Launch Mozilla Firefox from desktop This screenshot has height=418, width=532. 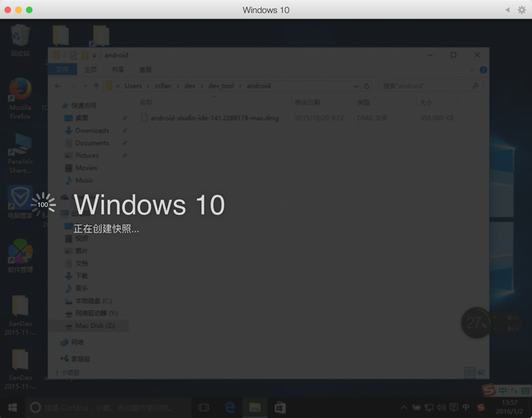[x=21, y=98]
